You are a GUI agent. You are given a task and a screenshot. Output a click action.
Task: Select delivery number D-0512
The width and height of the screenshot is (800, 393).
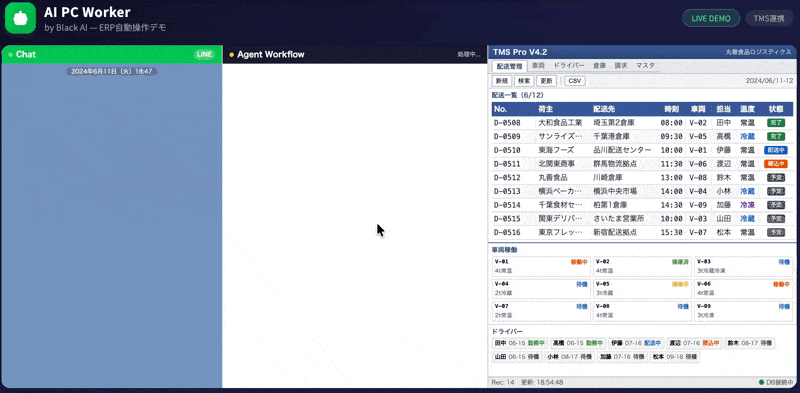[x=507, y=178]
